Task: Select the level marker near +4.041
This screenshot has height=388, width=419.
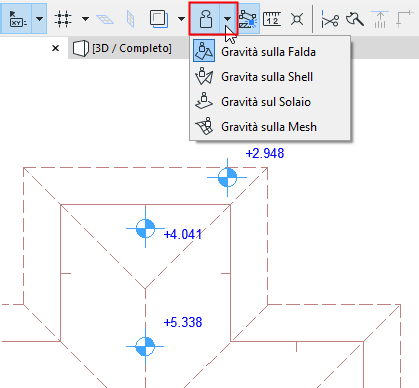Action: tap(145, 229)
